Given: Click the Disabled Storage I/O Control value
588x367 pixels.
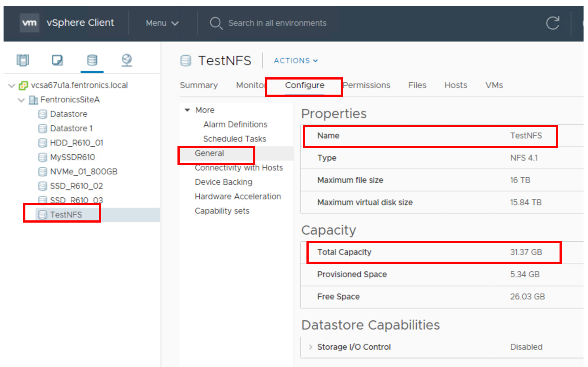Looking at the screenshot, I should pos(526,347).
